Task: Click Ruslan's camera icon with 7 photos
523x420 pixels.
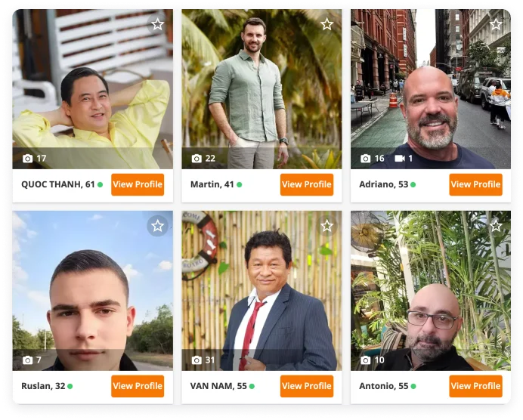Action: [28, 360]
